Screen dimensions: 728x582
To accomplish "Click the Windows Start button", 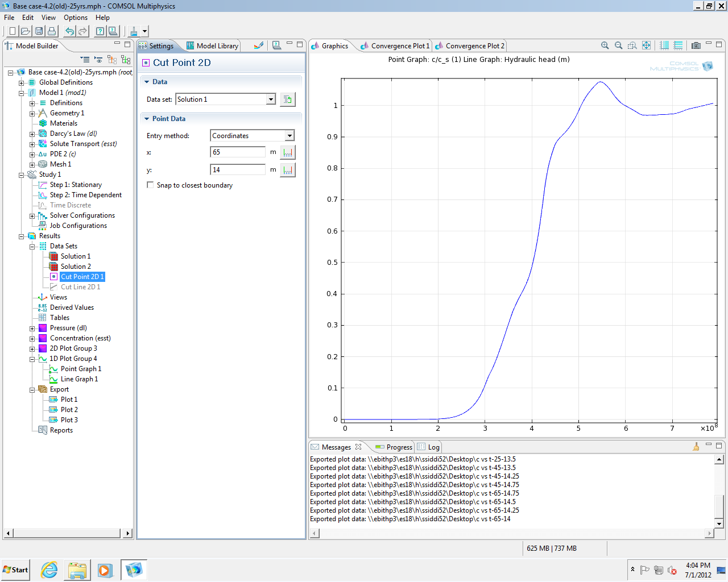I will [x=15, y=570].
